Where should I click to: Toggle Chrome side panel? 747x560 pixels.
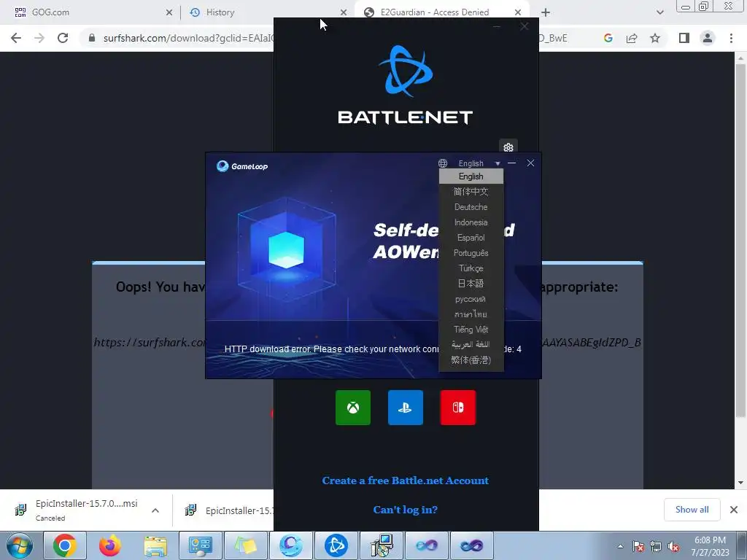pos(684,38)
